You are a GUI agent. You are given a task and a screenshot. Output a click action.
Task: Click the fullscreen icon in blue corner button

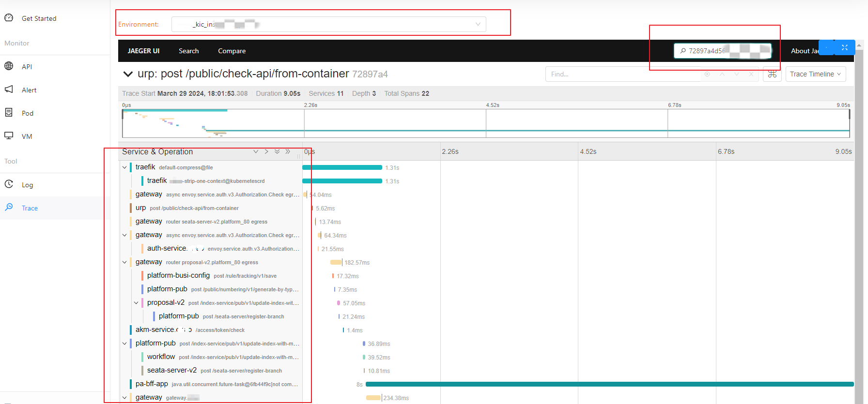pos(845,47)
